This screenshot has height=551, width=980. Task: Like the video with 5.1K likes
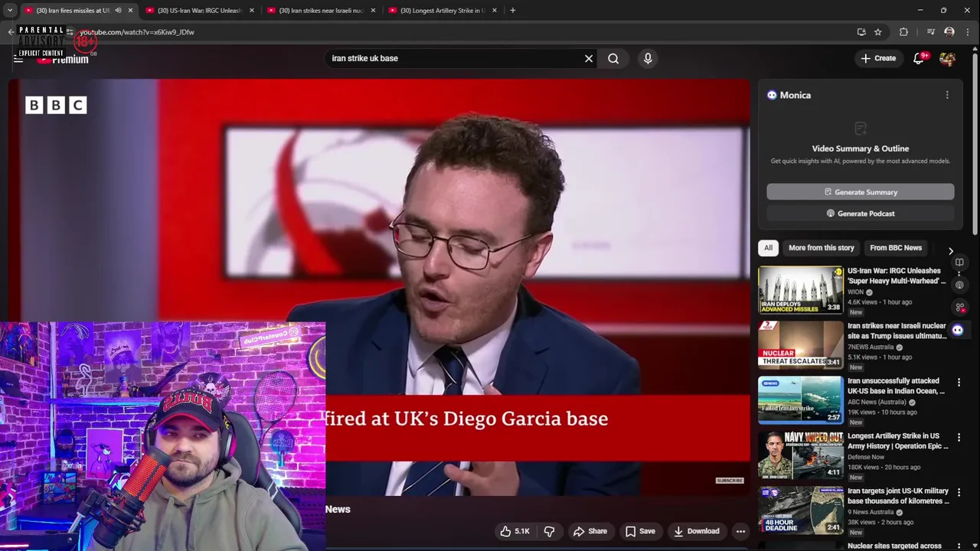point(514,531)
